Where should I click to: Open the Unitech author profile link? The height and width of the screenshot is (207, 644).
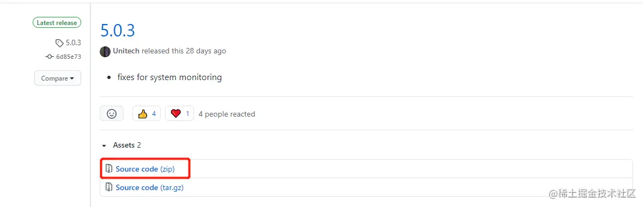pyautogui.click(x=126, y=51)
